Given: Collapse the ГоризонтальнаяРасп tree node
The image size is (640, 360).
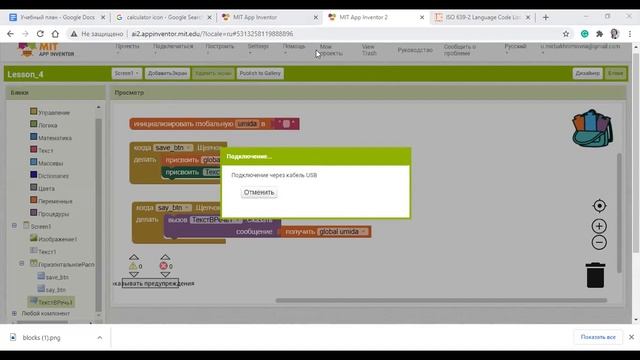Looking at the screenshot, I should [x=22, y=264].
